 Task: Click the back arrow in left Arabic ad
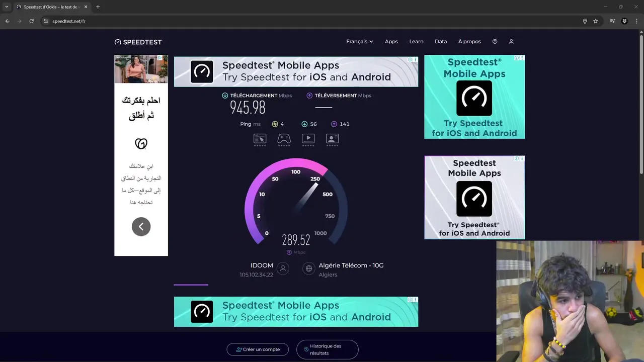tap(141, 227)
